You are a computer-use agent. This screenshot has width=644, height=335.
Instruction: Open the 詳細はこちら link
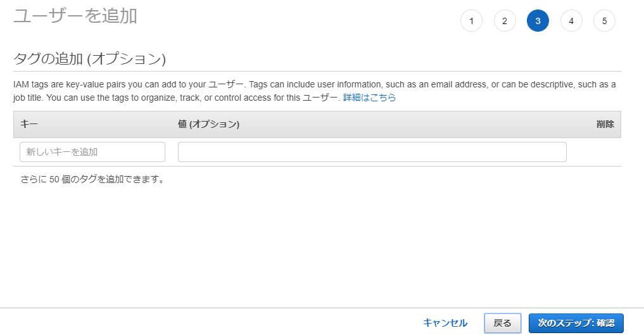(x=369, y=98)
